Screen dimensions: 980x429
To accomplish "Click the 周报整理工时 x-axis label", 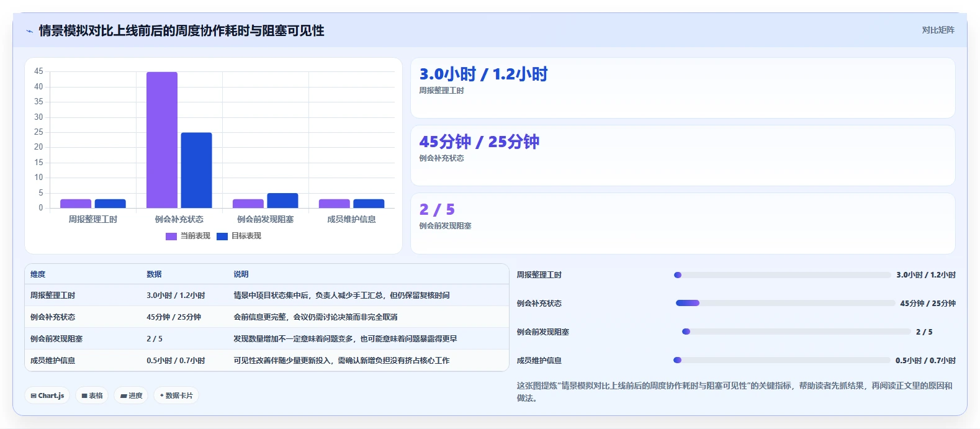I will (93, 220).
